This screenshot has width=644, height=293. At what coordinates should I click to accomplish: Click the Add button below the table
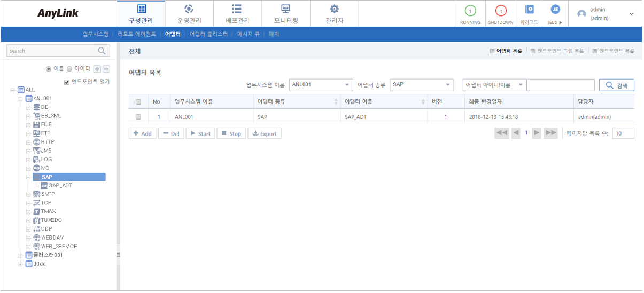click(x=142, y=133)
